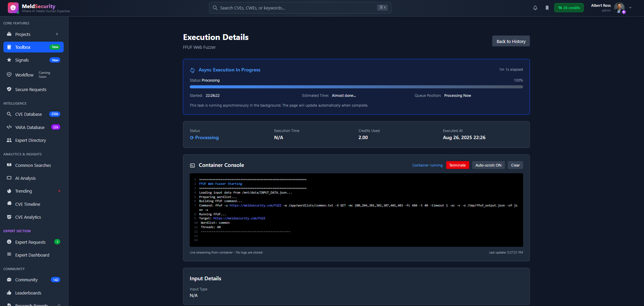Open Toolbox menu item
644x306 pixels.
34,47
